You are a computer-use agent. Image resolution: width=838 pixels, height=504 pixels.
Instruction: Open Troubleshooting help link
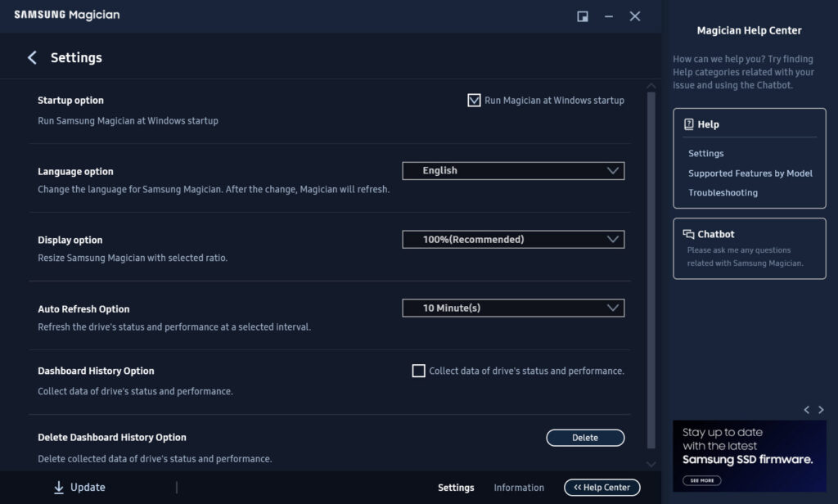(723, 192)
